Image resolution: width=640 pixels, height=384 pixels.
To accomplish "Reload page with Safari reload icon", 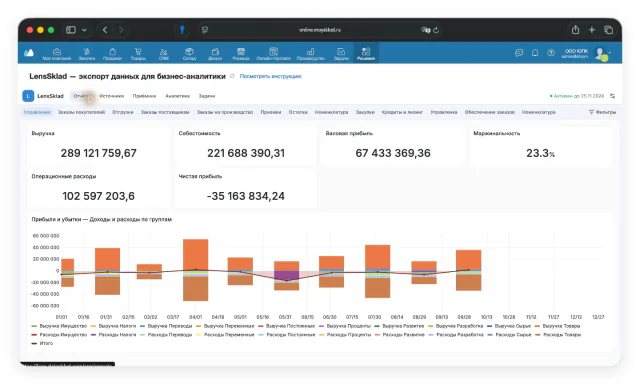I will coord(436,30).
